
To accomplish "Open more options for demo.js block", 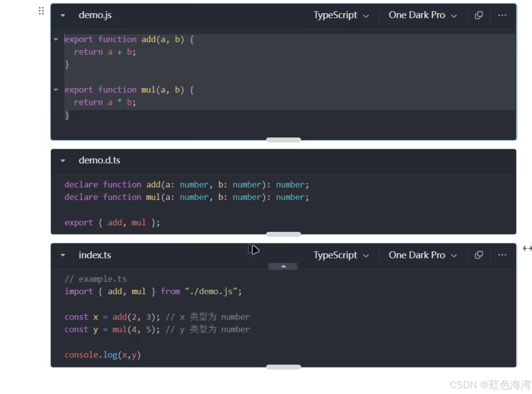I will click(502, 15).
